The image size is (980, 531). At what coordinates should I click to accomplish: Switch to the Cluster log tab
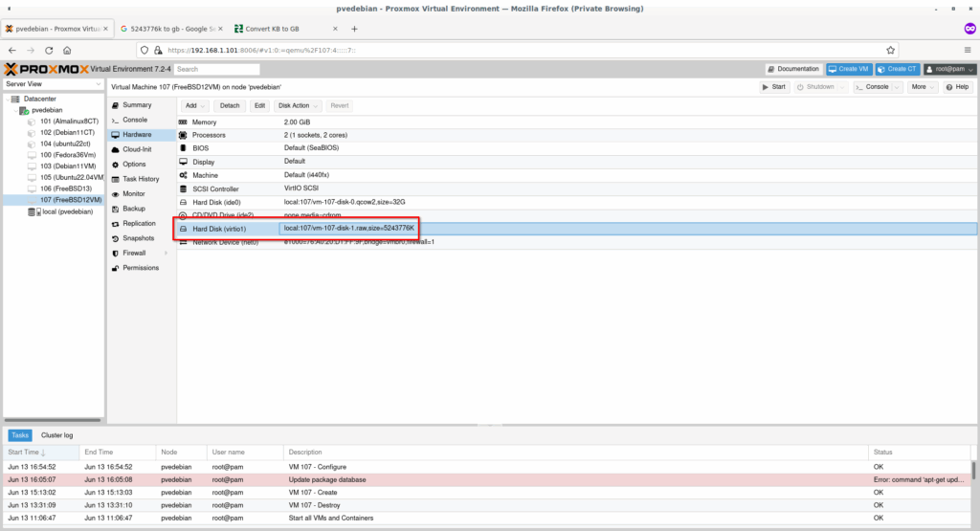56,435
